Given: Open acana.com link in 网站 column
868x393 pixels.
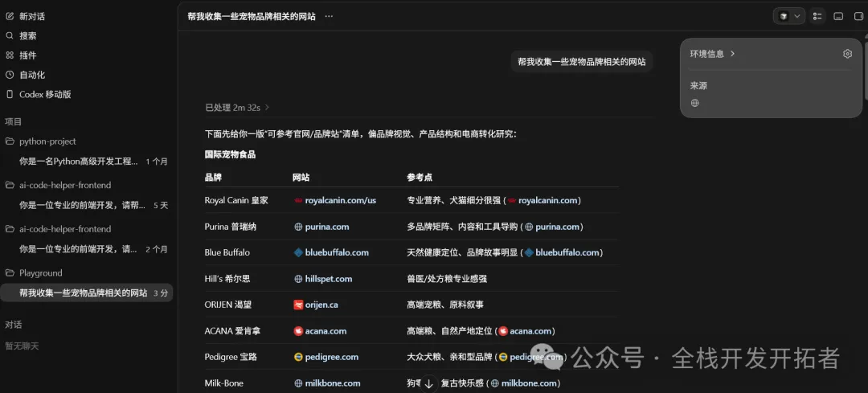Looking at the screenshot, I should click(325, 331).
